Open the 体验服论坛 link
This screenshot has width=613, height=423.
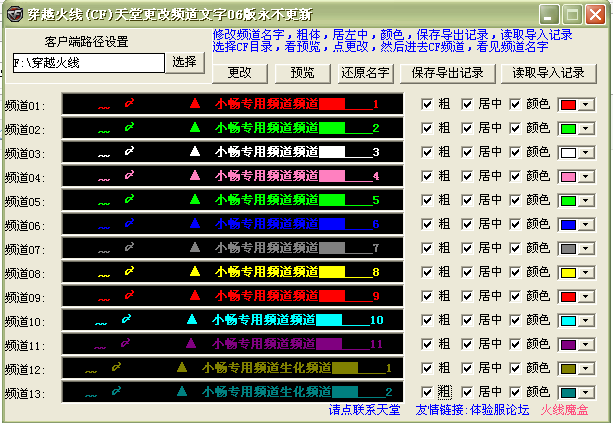pos(500,410)
